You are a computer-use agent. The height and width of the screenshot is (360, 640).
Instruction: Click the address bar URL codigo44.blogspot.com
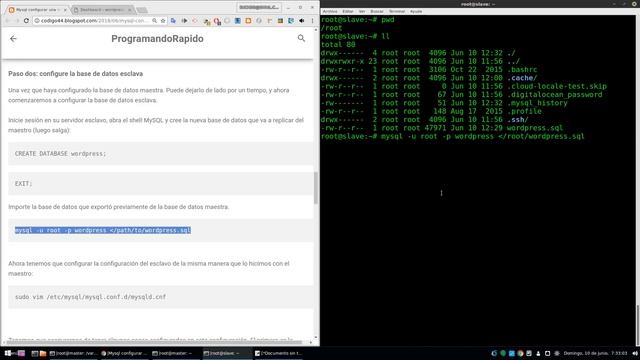pos(93,20)
